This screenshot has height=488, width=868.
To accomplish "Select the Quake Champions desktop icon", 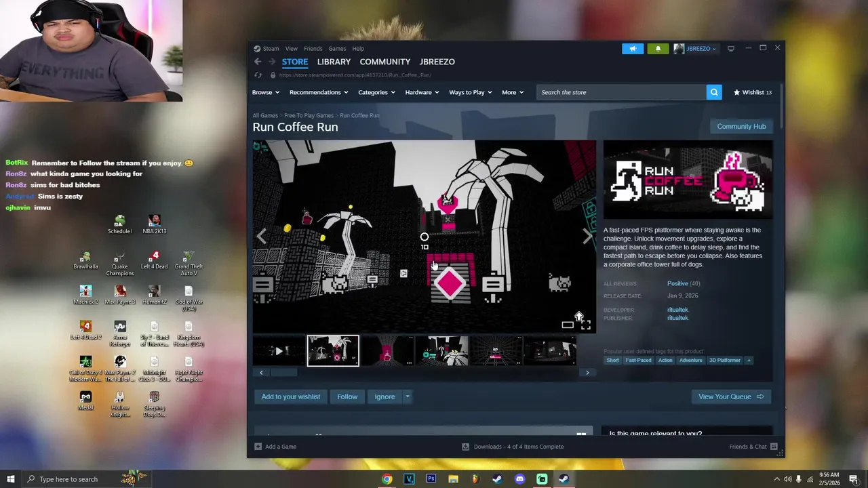I will tap(120, 264).
